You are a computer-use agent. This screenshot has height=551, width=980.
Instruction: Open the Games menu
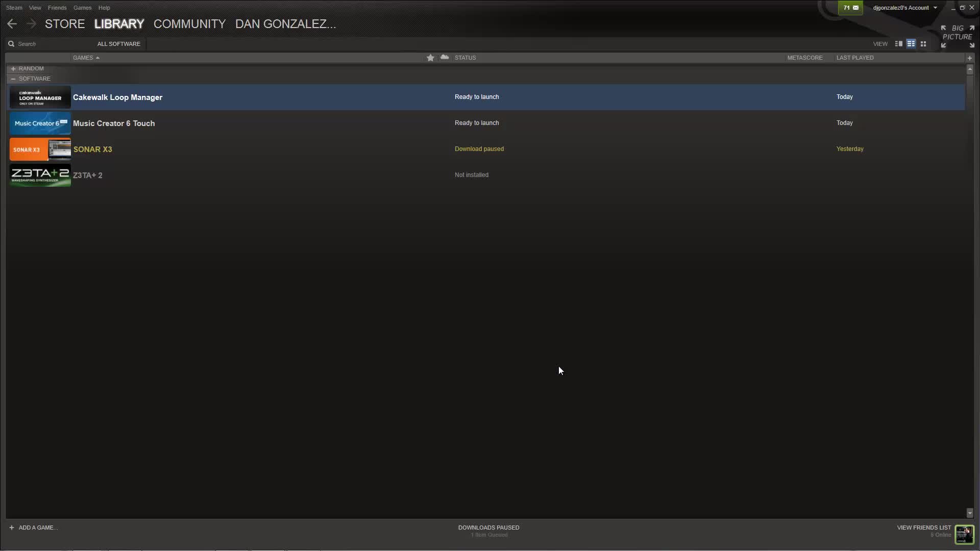[x=82, y=8]
